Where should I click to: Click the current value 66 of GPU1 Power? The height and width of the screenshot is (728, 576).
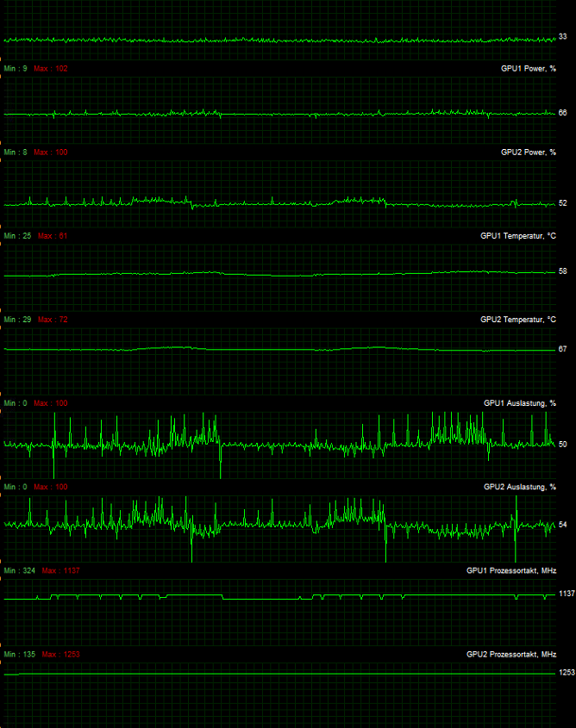click(562, 113)
